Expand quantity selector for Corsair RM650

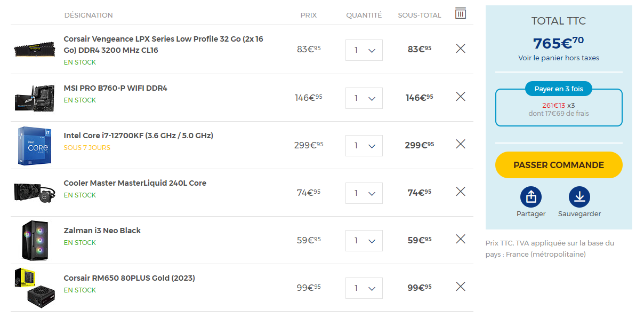tap(364, 288)
